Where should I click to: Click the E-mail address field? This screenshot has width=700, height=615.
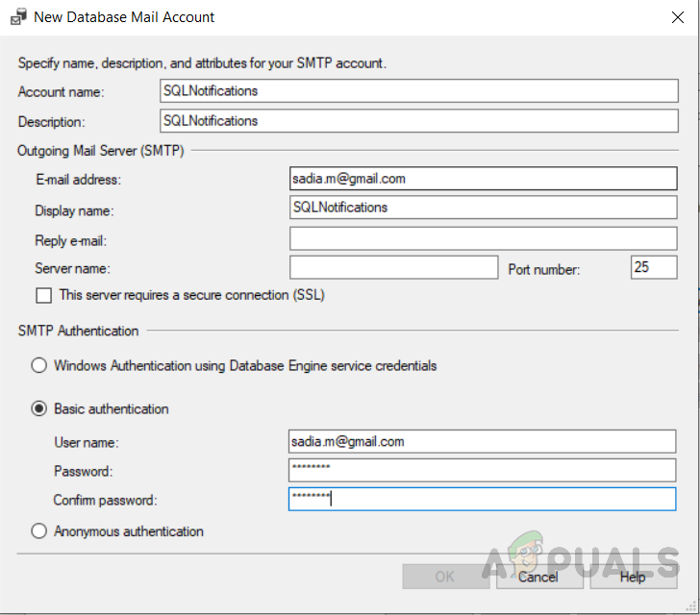483,179
